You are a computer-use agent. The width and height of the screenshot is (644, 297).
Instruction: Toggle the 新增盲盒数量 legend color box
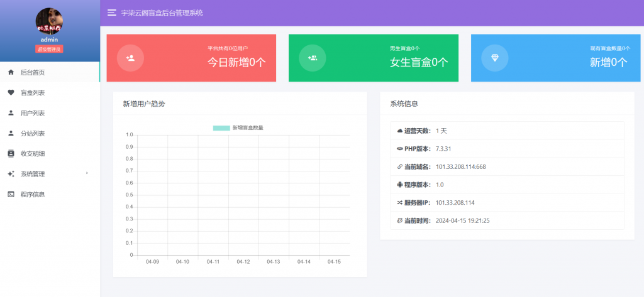pos(221,127)
